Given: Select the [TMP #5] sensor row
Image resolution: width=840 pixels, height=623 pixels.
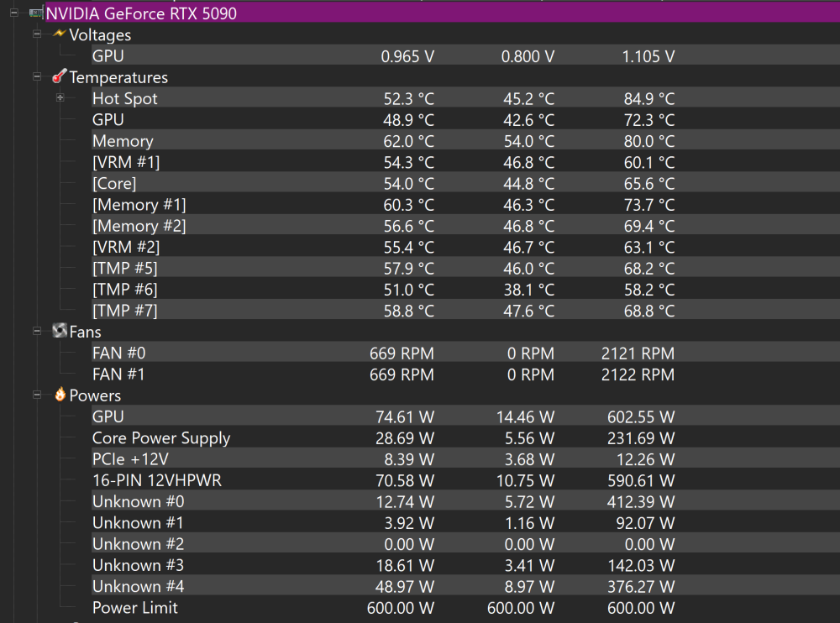Looking at the screenshot, I should 465,268.
